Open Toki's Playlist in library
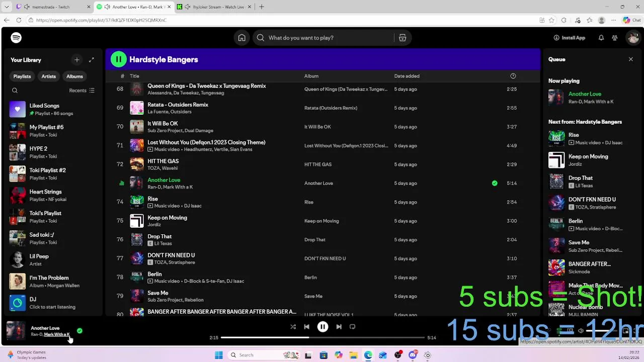 (54, 217)
